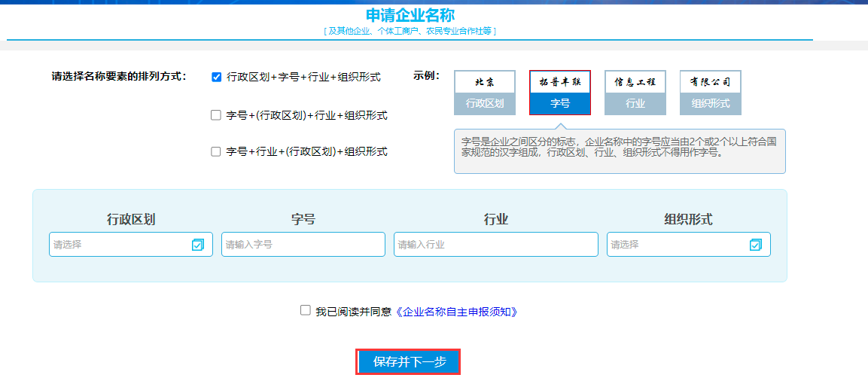Click the picker icon in 组织形式 field
Screen dimensions: 868x390
756,245
